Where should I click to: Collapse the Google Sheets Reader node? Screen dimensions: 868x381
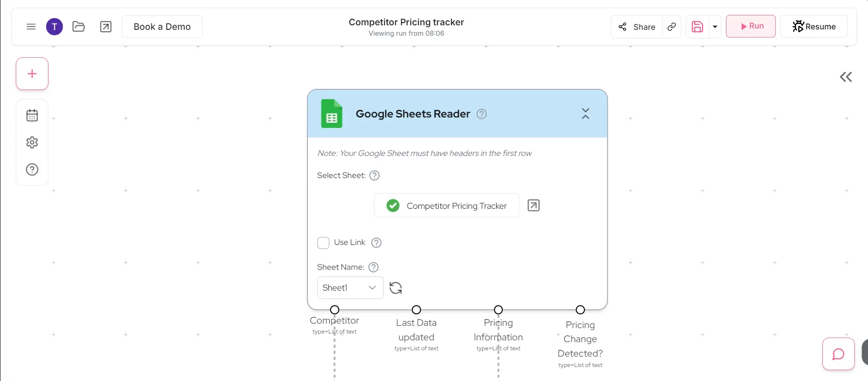(585, 113)
